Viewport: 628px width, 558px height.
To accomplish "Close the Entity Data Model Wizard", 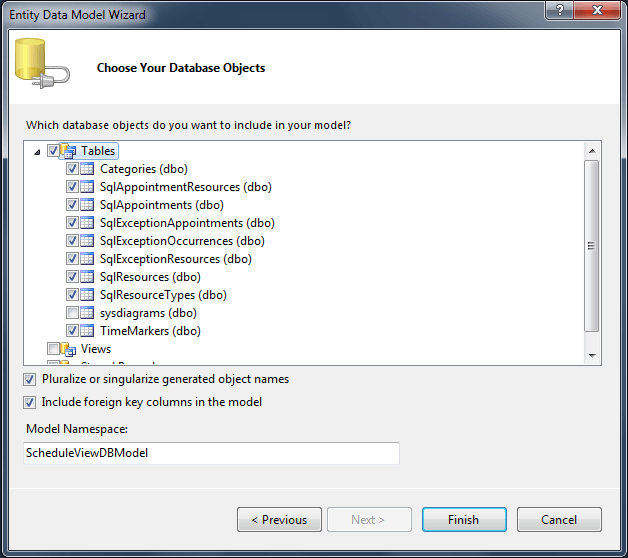I will pos(597,10).
